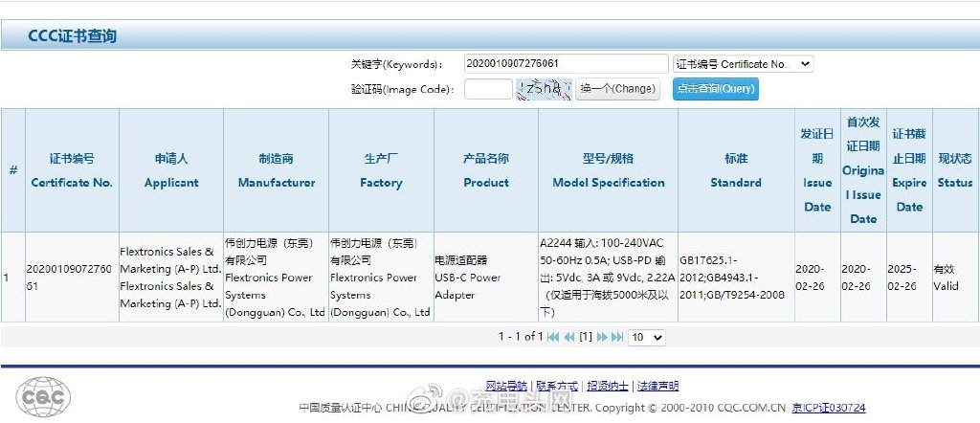
Task: Click the captcha verification image
Action: [544, 89]
